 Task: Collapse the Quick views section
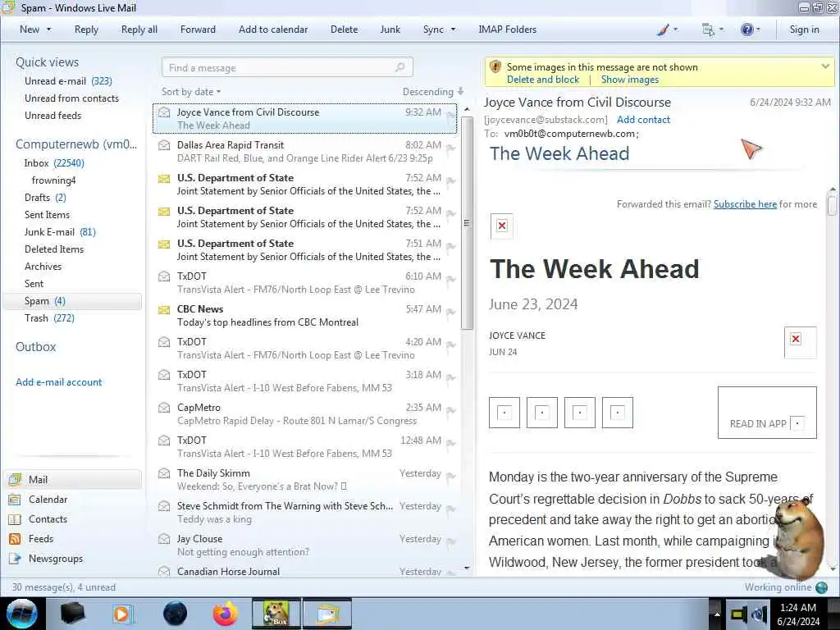click(x=47, y=62)
